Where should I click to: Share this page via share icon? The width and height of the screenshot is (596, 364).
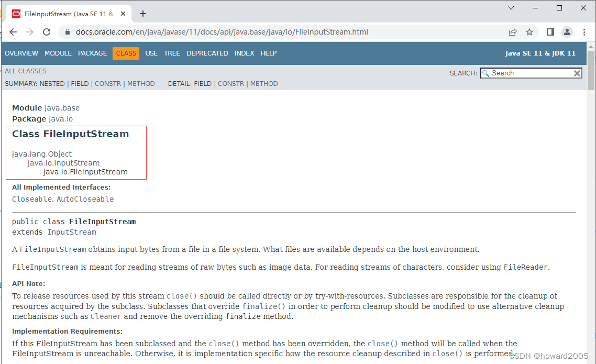tap(513, 32)
